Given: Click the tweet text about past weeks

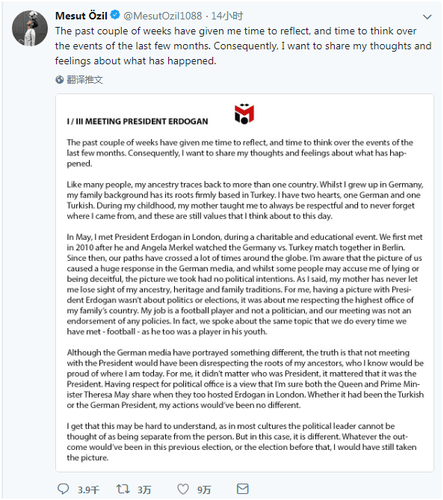Looking at the screenshot, I should pos(243,46).
